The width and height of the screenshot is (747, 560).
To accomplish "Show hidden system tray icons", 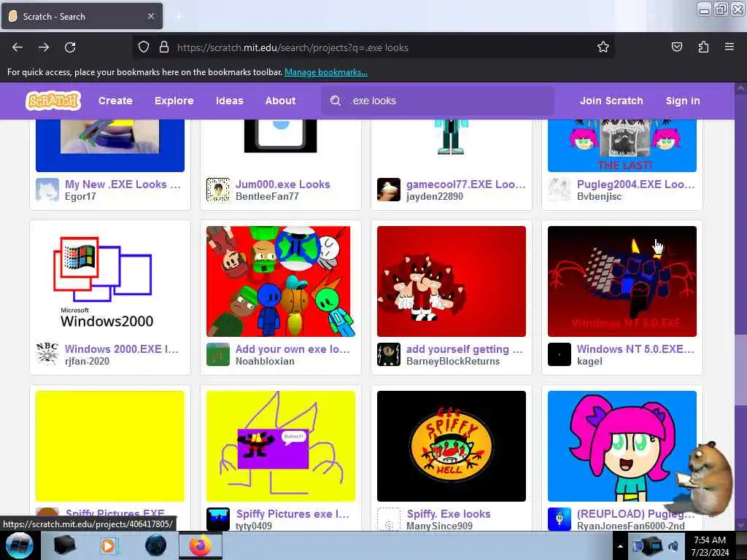I will pyautogui.click(x=620, y=546).
